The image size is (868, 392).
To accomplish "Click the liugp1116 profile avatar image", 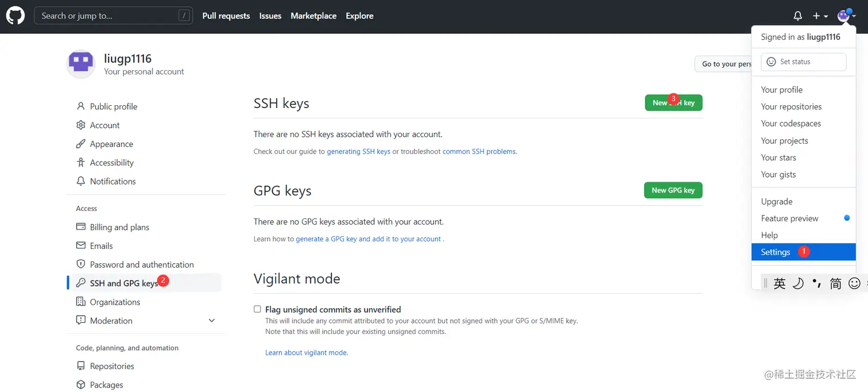I will pyautogui.click(x=81, y=63).
